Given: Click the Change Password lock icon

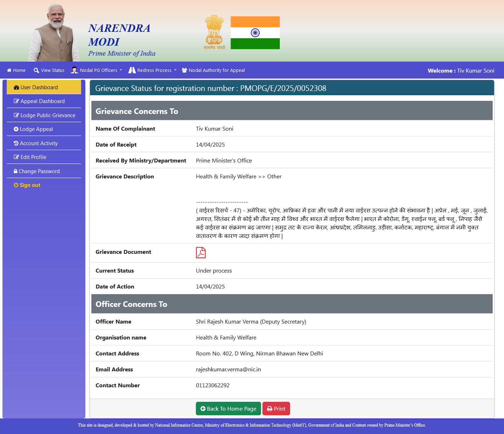Looking at the screenshot, I should click(x=16, y=171).
